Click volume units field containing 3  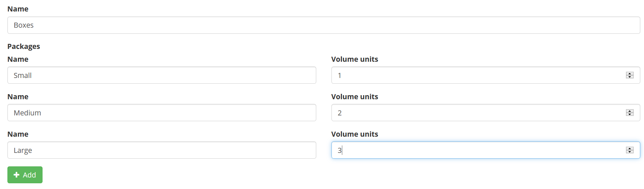pos(486,150)
